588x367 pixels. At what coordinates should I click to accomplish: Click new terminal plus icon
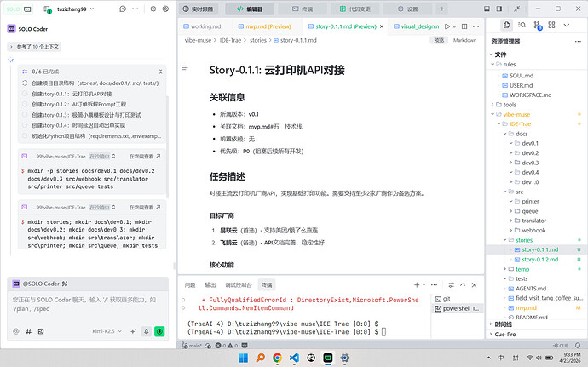[417, 285]
